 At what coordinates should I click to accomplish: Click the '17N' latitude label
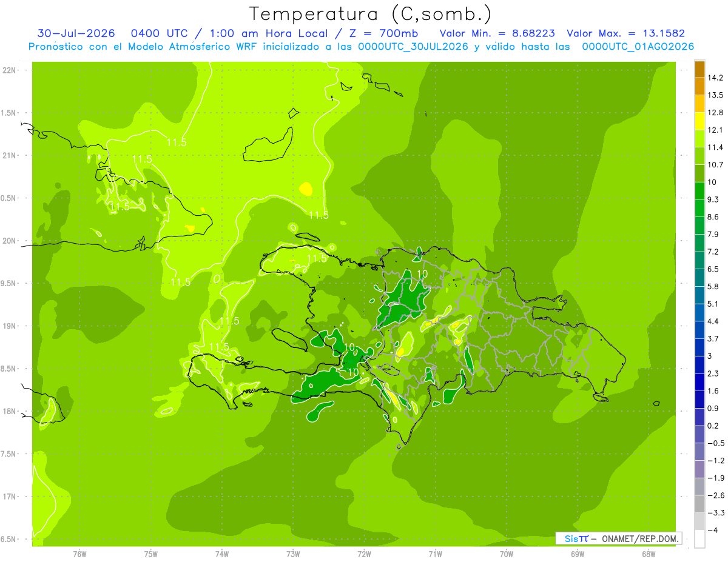point(9,497)
